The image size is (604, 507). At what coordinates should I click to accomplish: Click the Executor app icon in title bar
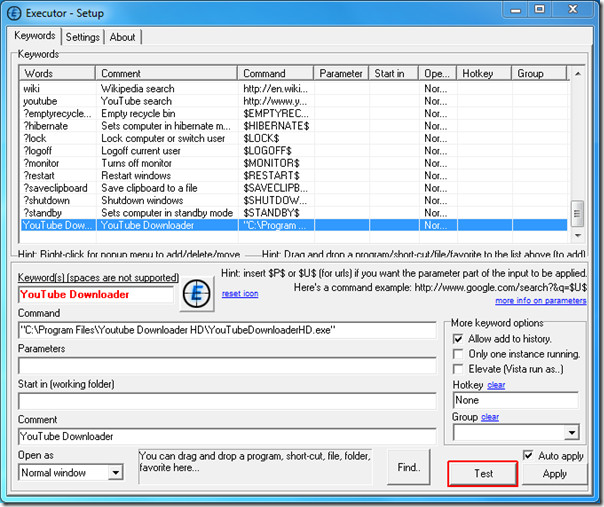pyautogui.click(x=16, y=11)
